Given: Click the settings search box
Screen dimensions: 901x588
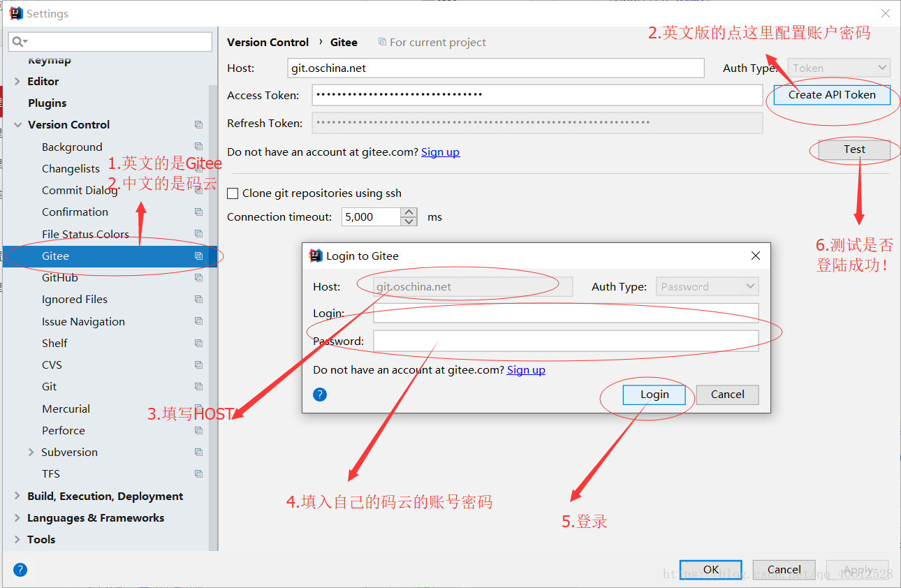Looking at the screenshot, I should 110,42.
